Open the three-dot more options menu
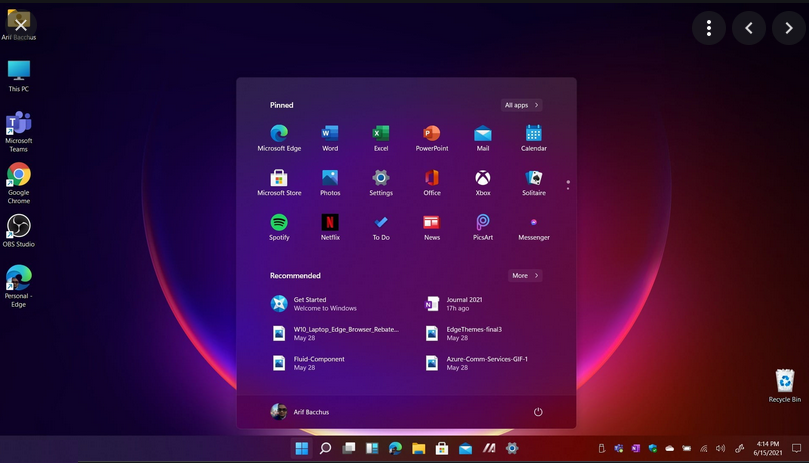Image resolution: width=809 pixels, height=463 pixels. point(709,28)
